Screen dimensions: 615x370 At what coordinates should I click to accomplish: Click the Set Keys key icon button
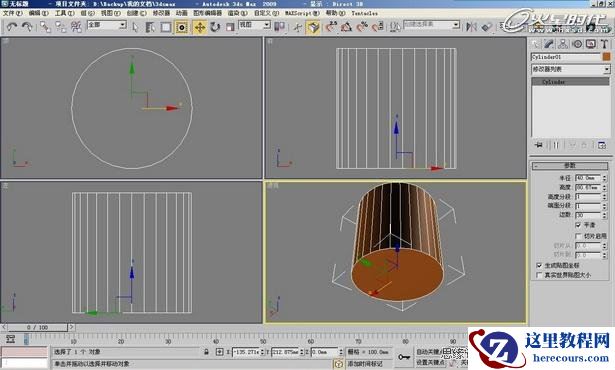point(404,357)
